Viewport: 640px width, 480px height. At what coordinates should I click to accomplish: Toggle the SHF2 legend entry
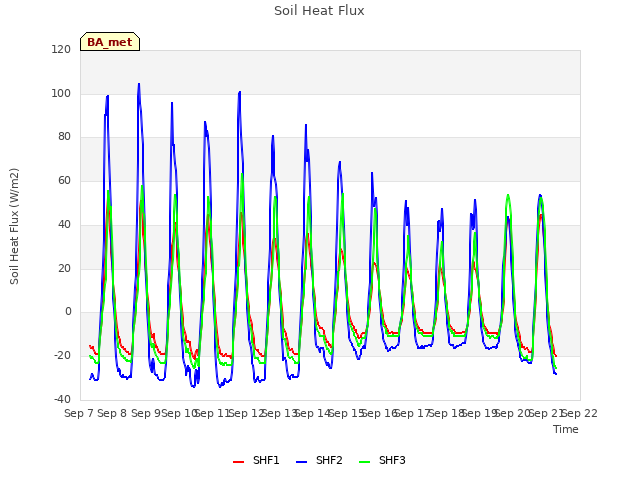319,460
